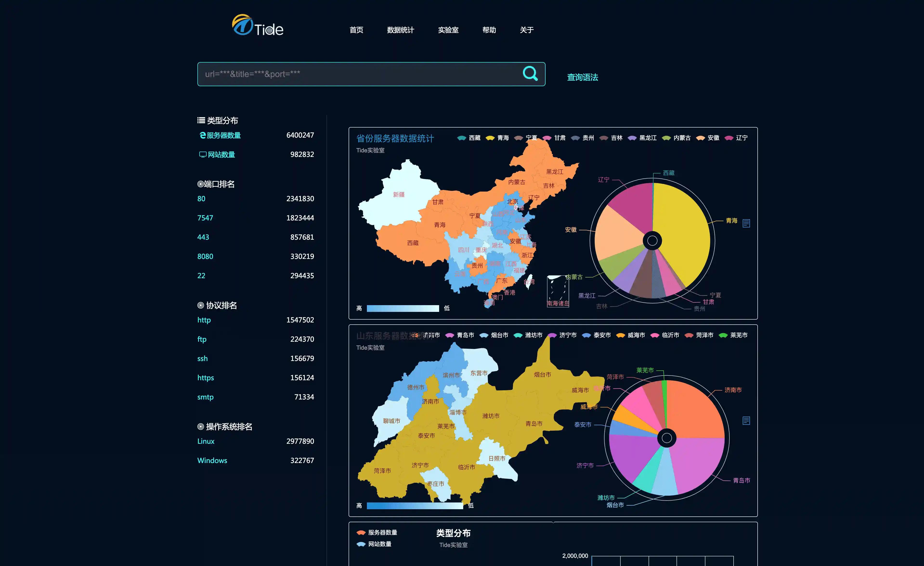Click the 服务器数量 browser icon in sidebar
This screenshot has height=566, width=924.
point(202,135)
